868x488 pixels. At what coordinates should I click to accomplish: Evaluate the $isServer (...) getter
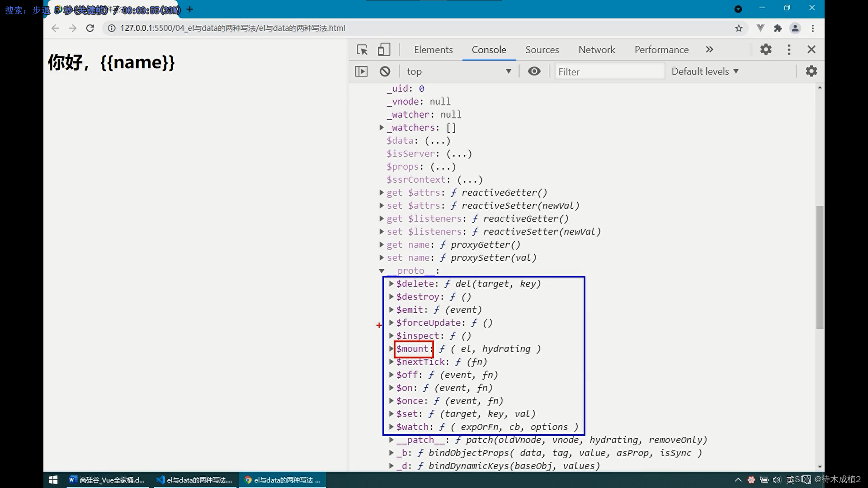459,154
